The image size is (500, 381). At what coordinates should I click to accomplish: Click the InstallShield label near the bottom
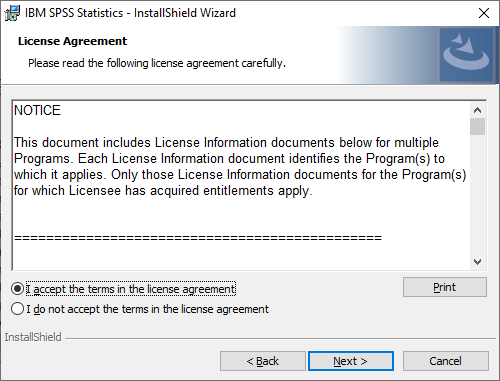33,337
